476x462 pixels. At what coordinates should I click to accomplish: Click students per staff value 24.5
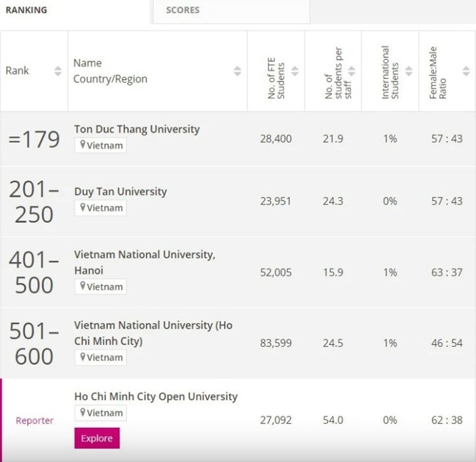tap(333, 343)
